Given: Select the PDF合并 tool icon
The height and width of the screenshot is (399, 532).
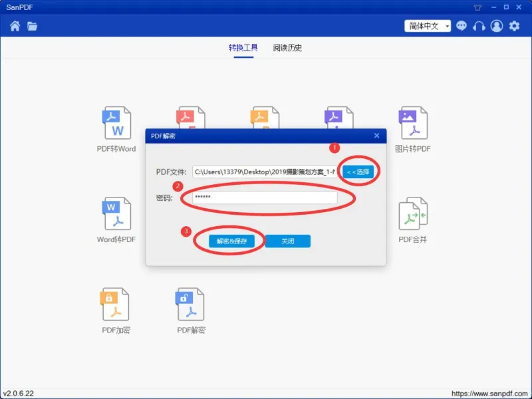Looking at the screenshot, I should tap(413, 213).
